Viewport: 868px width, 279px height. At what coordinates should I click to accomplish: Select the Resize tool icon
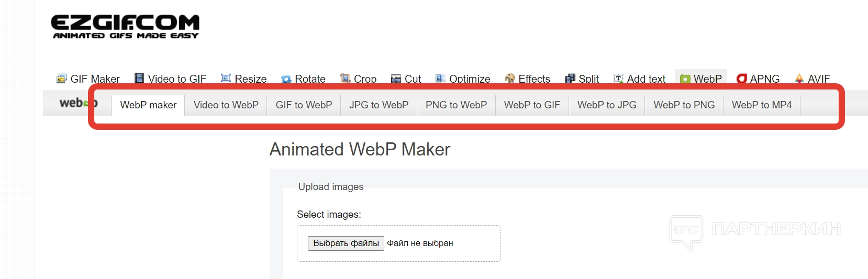click(x=226, y=78)
